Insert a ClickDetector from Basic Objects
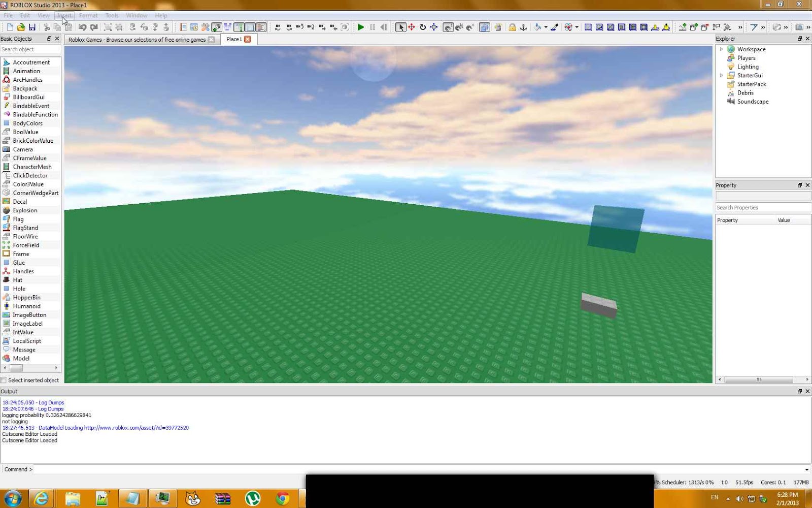The height and width of the screenshot is (508, 812). 30,176
